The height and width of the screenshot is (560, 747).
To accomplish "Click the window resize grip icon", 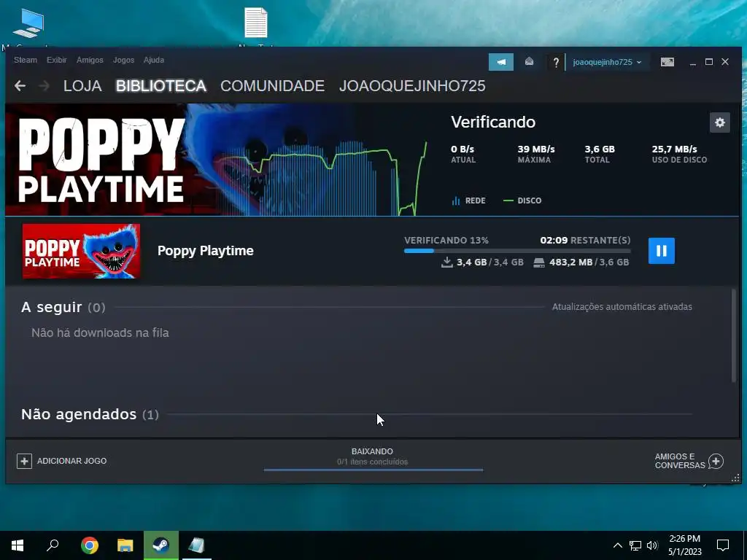I will [735, 478].
